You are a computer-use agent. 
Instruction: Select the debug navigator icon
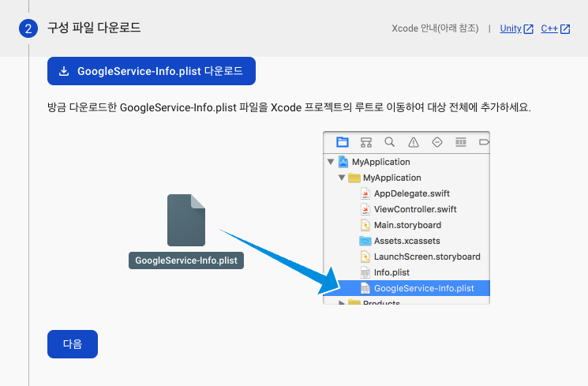pos(461,142)
